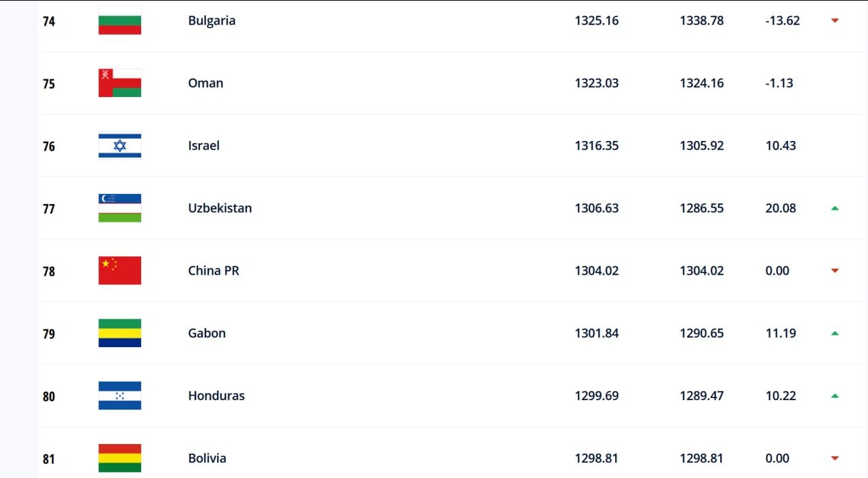Select the Israel flag image
868x478 pixels.
(x=119, y=145)
